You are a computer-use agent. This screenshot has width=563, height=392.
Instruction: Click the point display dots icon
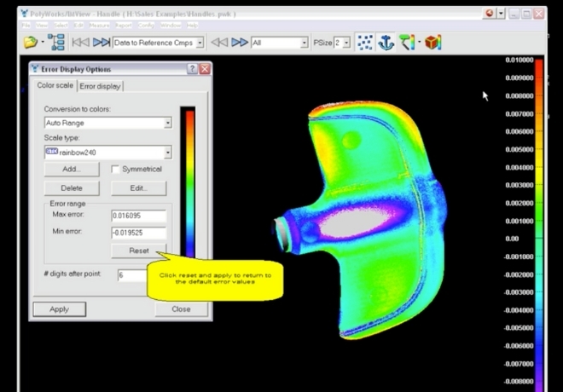365,43
